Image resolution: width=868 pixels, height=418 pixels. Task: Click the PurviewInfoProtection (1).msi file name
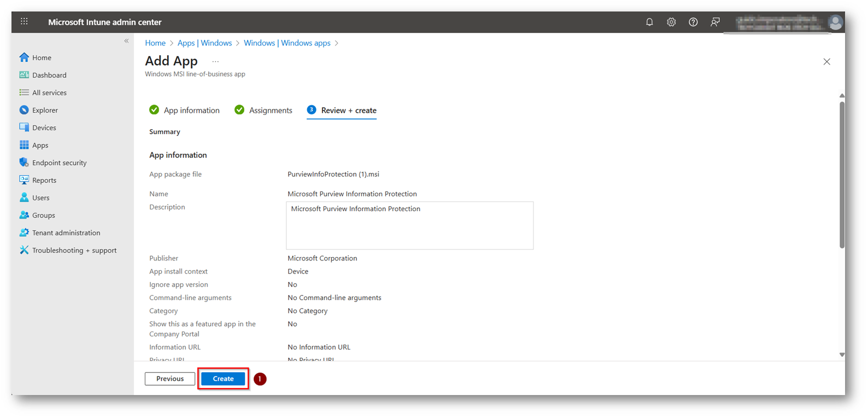point(333,174)
